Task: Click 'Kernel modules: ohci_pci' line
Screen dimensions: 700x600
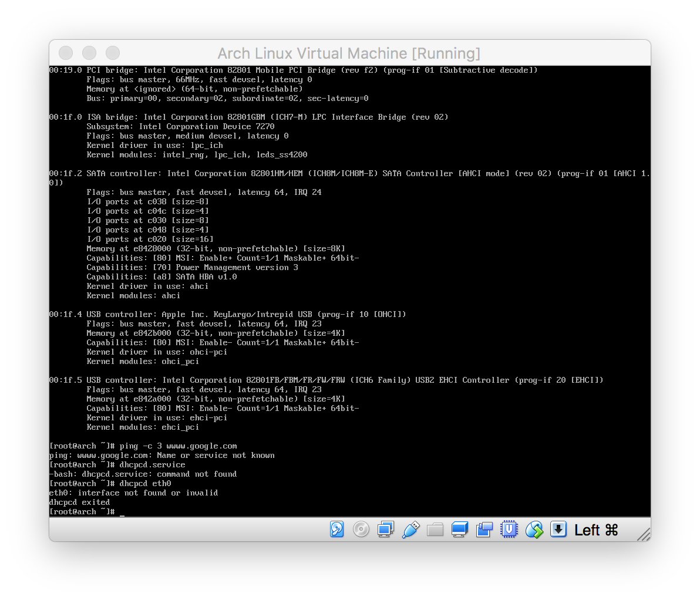Action: (143, 362)
